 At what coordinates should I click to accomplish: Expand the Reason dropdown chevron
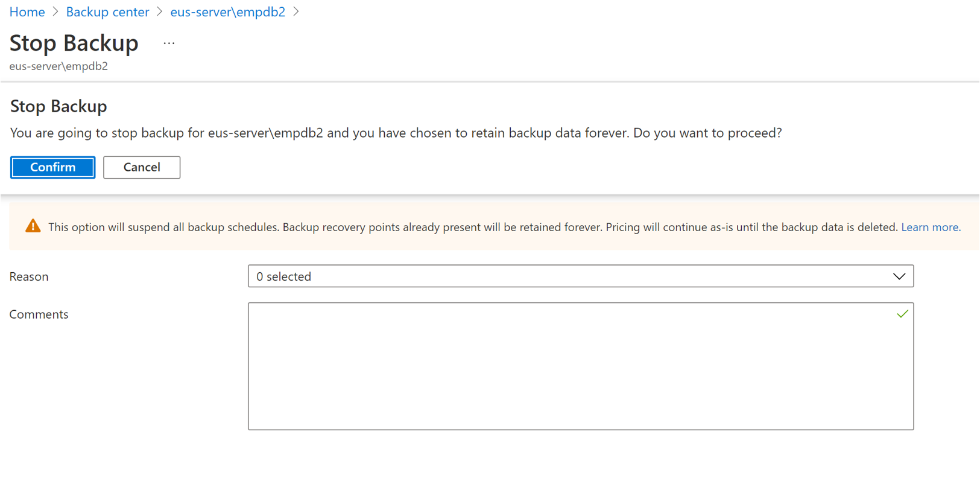coord(899,276)
